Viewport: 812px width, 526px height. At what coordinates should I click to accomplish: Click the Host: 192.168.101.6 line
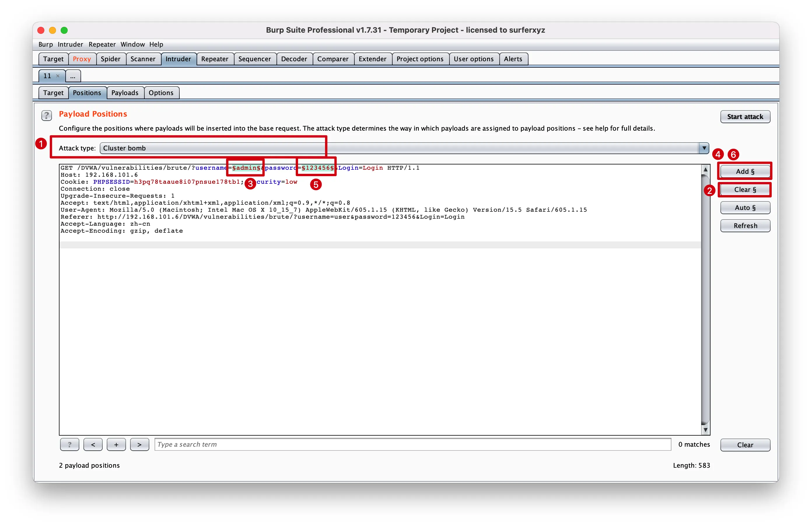(99, 175)
